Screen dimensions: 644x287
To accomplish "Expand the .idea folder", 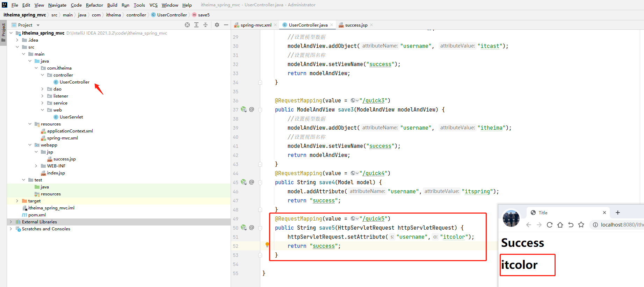I will click(x=17, y=40).
